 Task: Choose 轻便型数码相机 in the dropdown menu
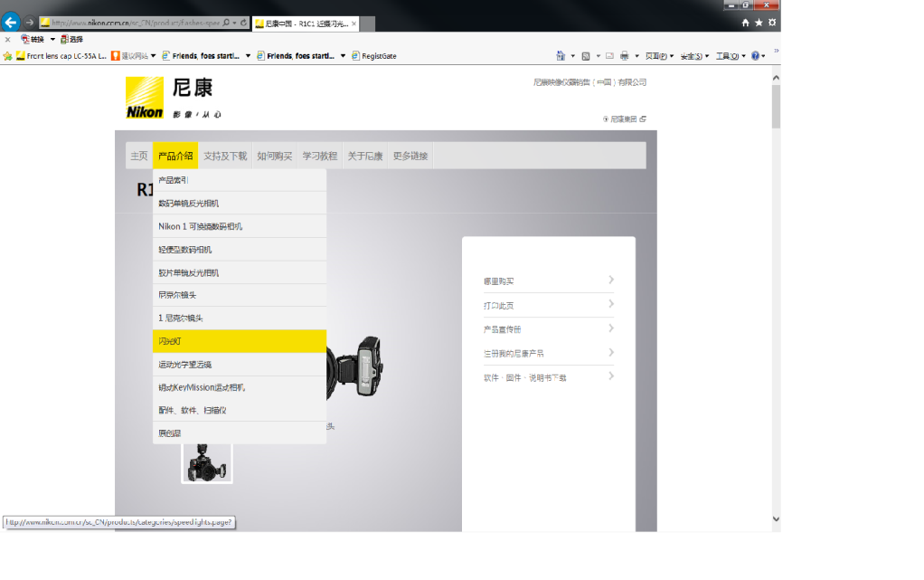click(240, 250)
